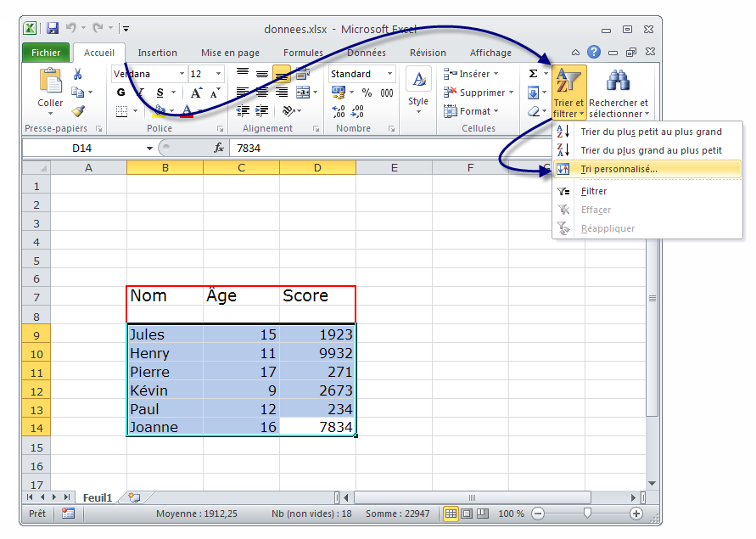The width and height of the screenshot is (756, 539).
Task: Toggle bold formatting with the G button
Action: click(x=120, y=93)
